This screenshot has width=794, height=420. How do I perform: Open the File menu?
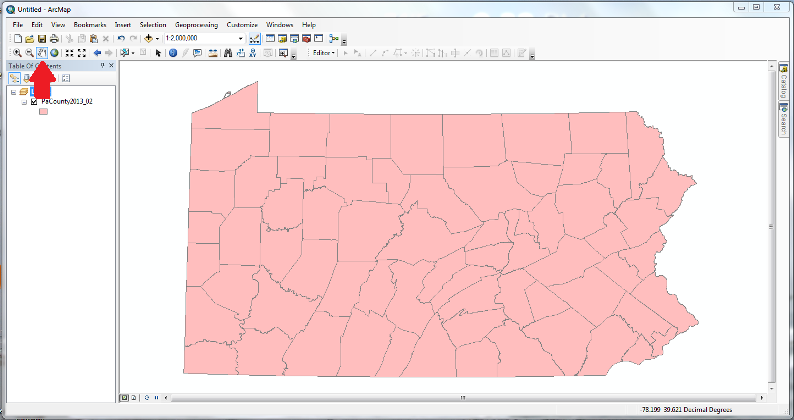[18, 24]
